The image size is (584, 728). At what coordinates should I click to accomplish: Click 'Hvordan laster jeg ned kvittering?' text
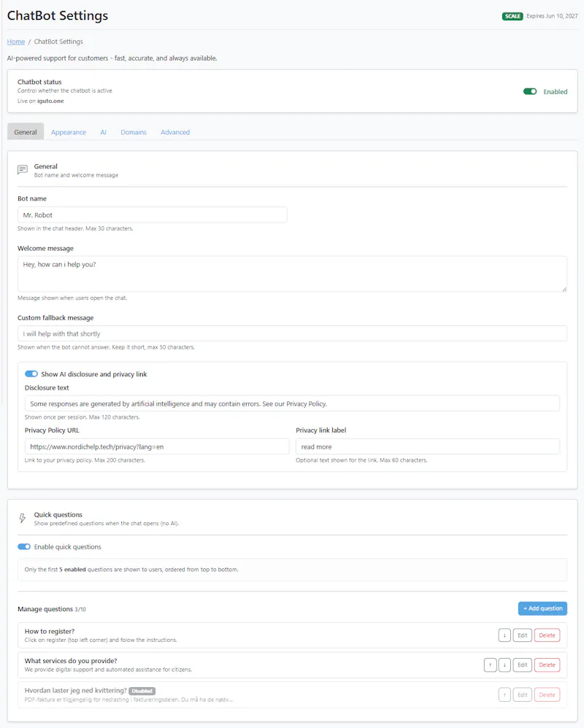(x=76, y=690)
